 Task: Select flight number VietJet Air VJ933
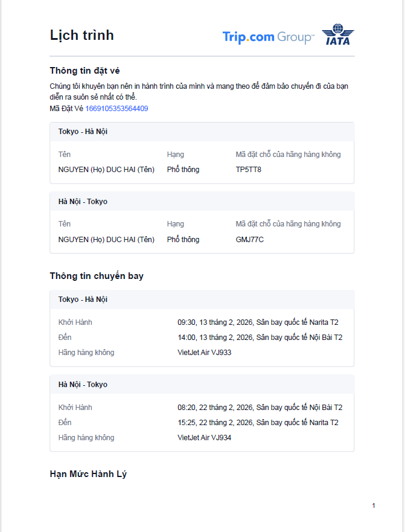click(x=204, y=352)
